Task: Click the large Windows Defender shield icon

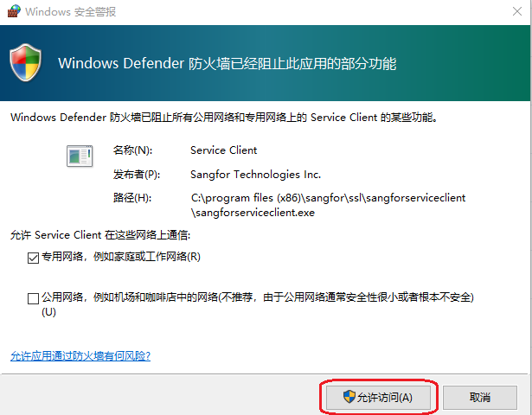Action: (x=26, y=63)
